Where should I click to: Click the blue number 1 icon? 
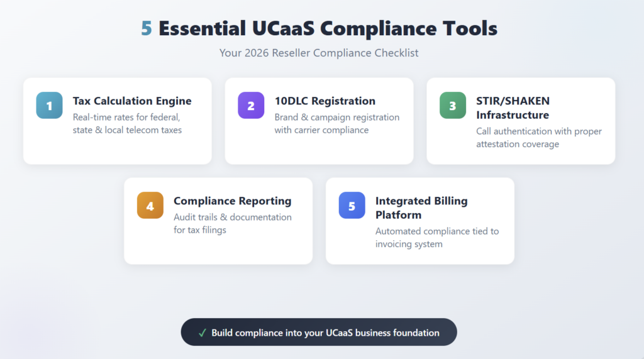[49, 106]
